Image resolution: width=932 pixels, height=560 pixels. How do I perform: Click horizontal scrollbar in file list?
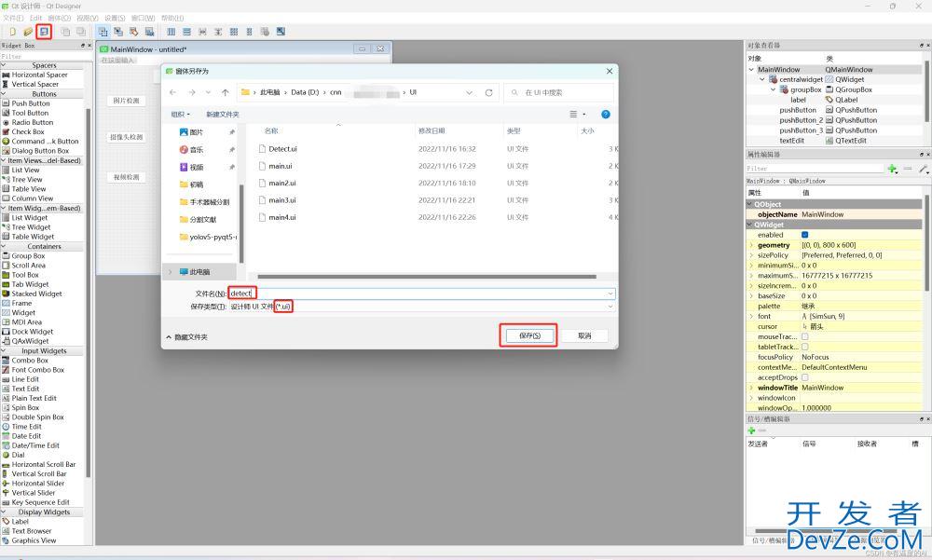(x=426, y=277)
